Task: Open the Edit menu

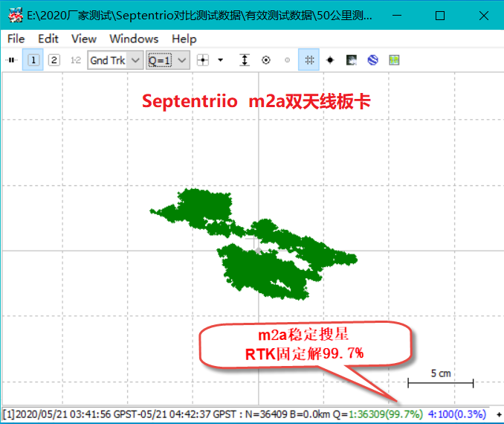Action: pos(48,39)
